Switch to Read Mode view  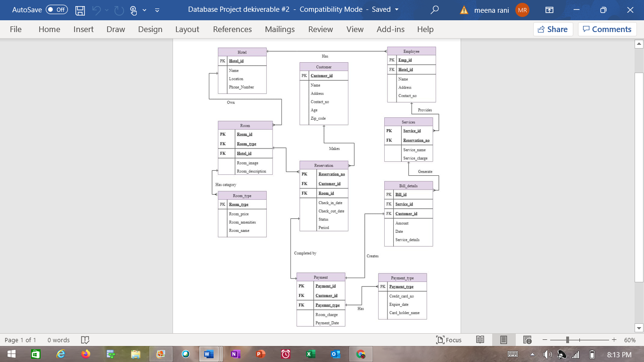pos(480,340)
